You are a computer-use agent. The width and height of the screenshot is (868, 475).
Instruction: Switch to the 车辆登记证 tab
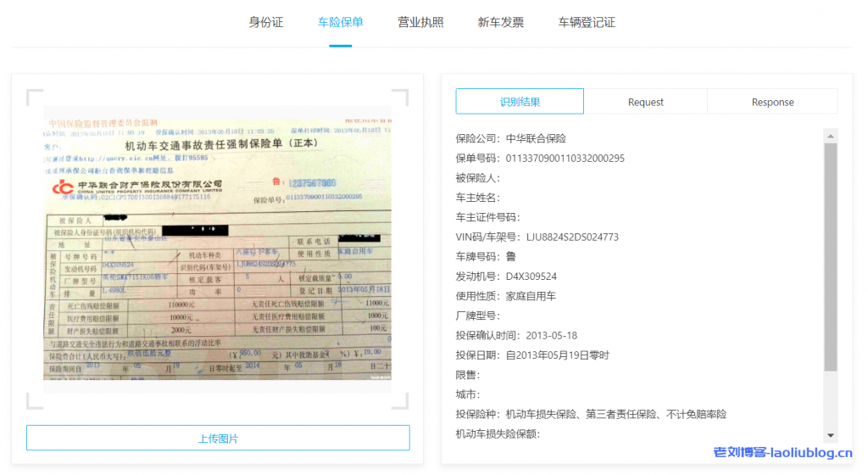coord(587,22)
